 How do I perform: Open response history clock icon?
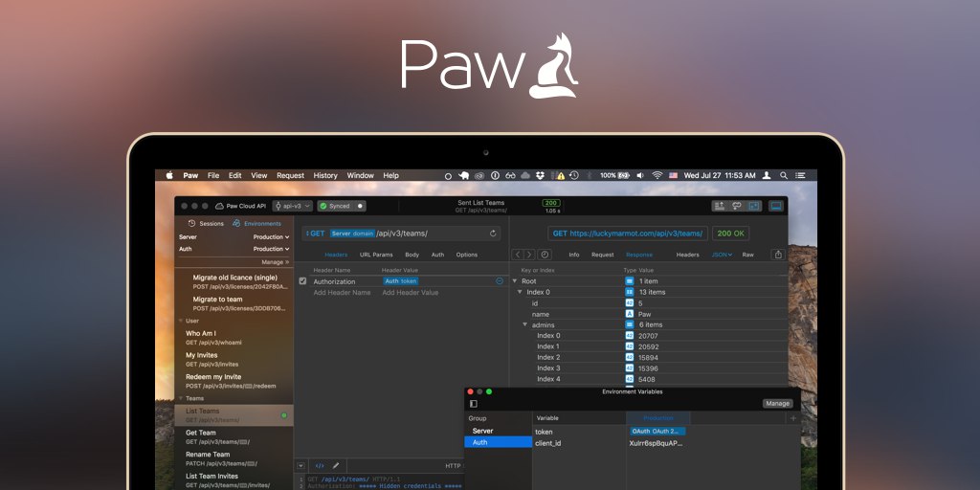[x=545, y=255]
